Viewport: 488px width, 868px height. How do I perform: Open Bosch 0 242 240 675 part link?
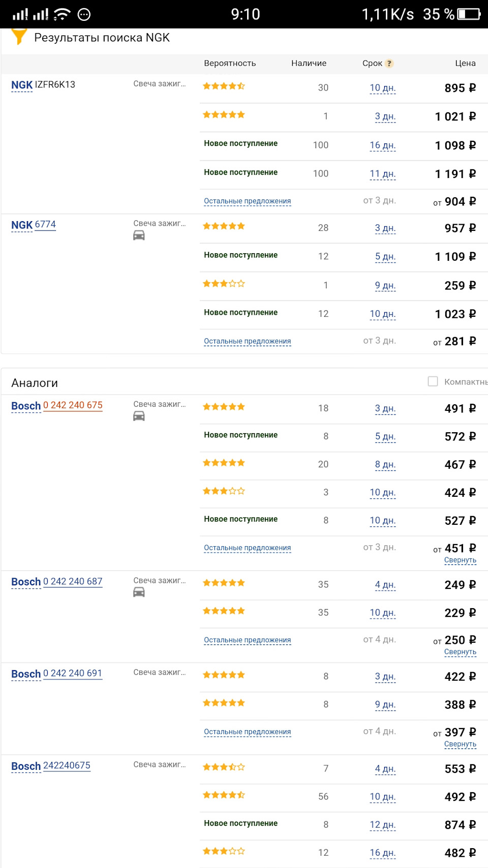(x=73, y=405)
